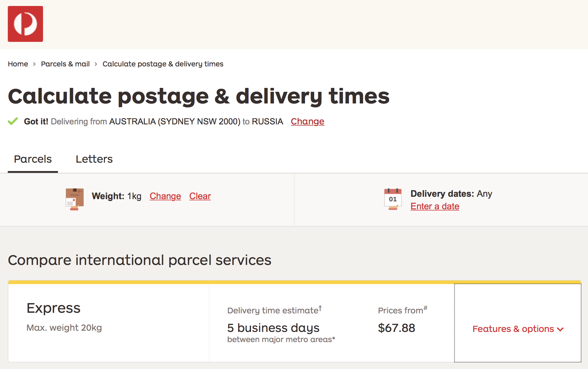The height and width of the screenshot is (369, 588).
Task: Click the green checkmark icon
Action: coord(13,121)
